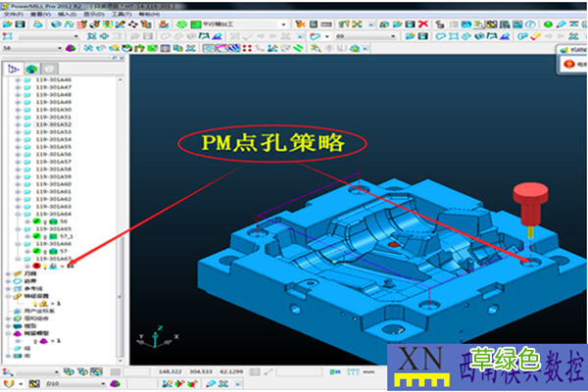Open the toolpath strategies icon
The width and height of the screenshot is (588, 392).
(x=182, y=24)
